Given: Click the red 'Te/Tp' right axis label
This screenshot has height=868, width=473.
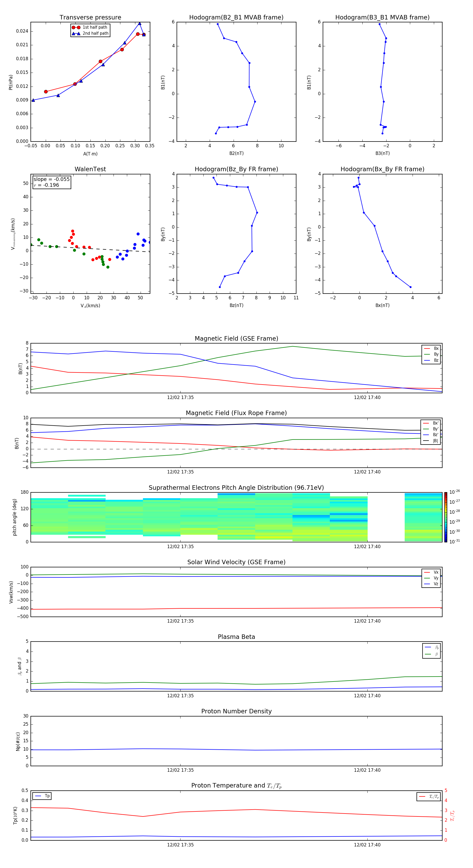Looking at the screenshot, I should coord(453,815).
